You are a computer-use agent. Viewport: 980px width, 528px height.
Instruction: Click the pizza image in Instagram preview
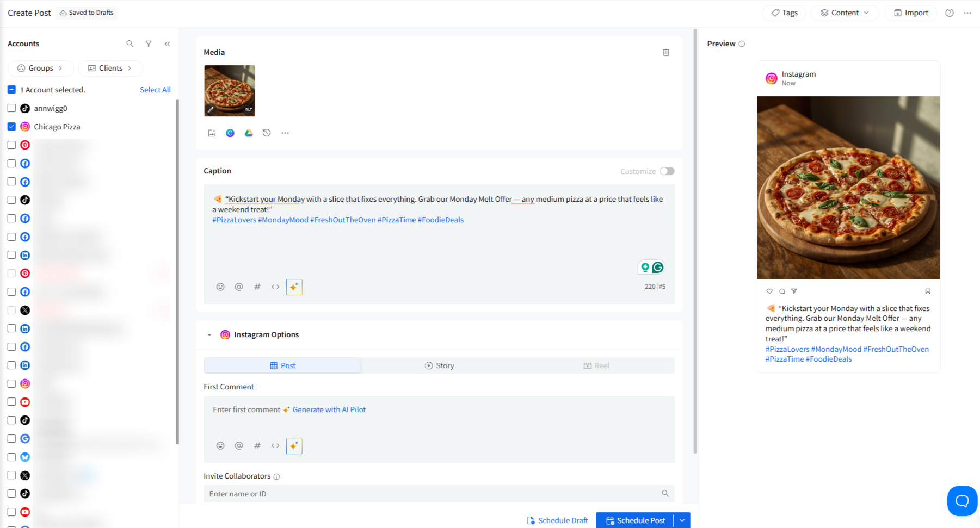[x=848, y=188]
